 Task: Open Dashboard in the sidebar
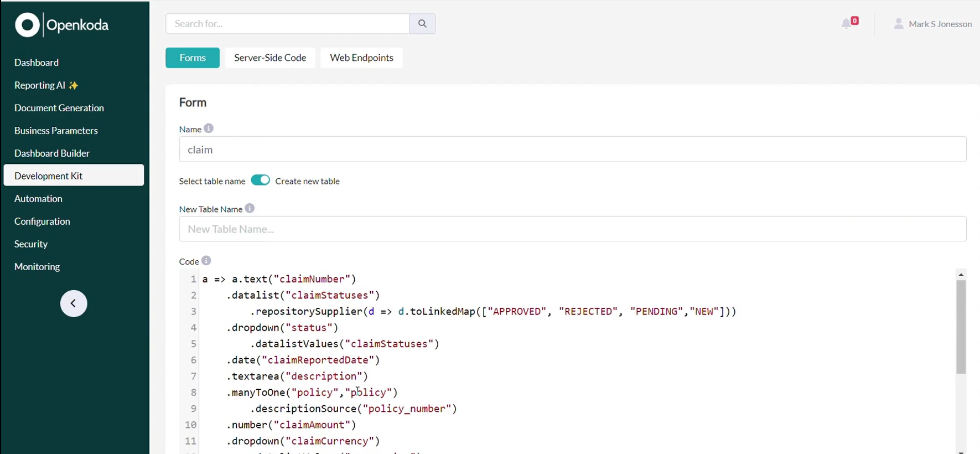37,63
